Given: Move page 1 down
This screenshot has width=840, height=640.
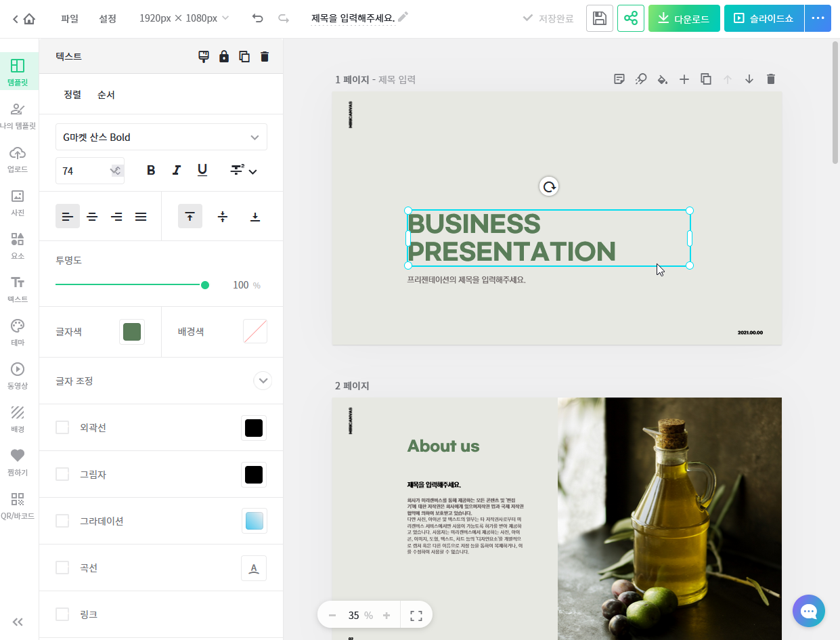Looking at the screenshot, I should 749,79.
